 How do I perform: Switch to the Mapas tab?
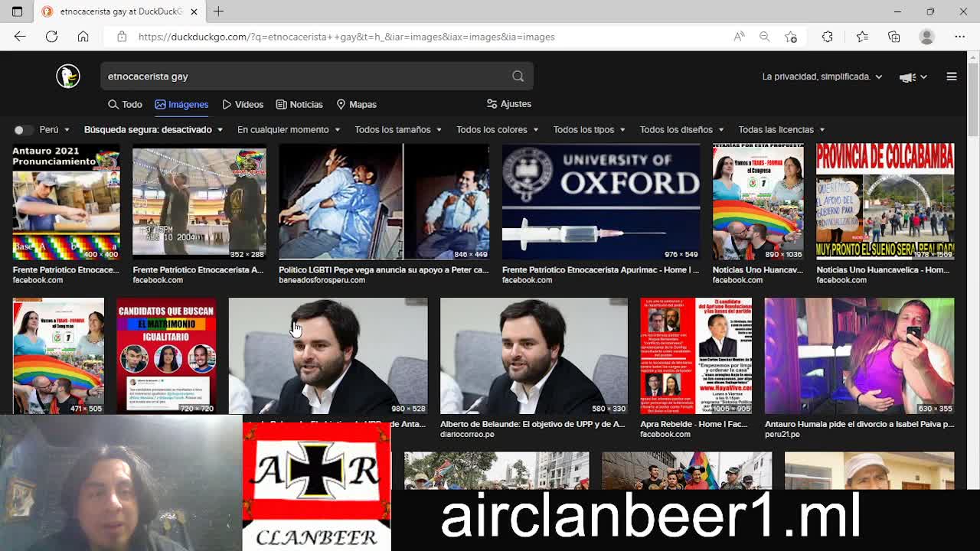tap(356, 104)
